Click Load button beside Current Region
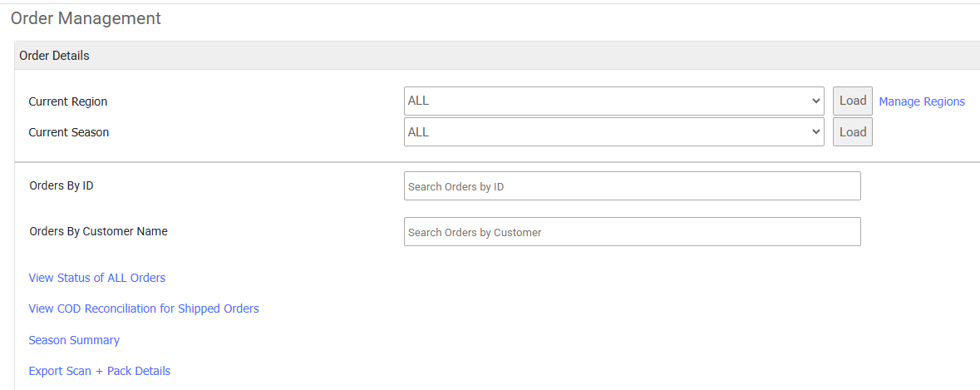Screen dimensions: 980x390 853,101
